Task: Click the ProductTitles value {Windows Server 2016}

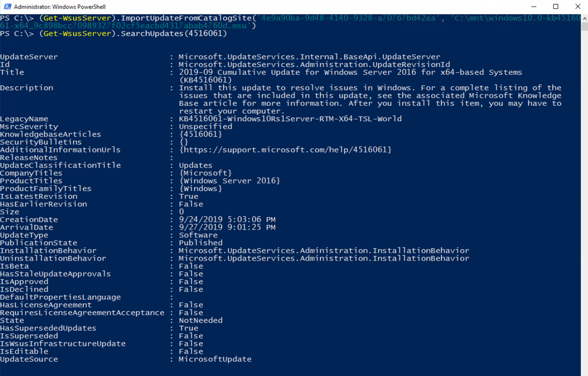Action: pos(229,181)
